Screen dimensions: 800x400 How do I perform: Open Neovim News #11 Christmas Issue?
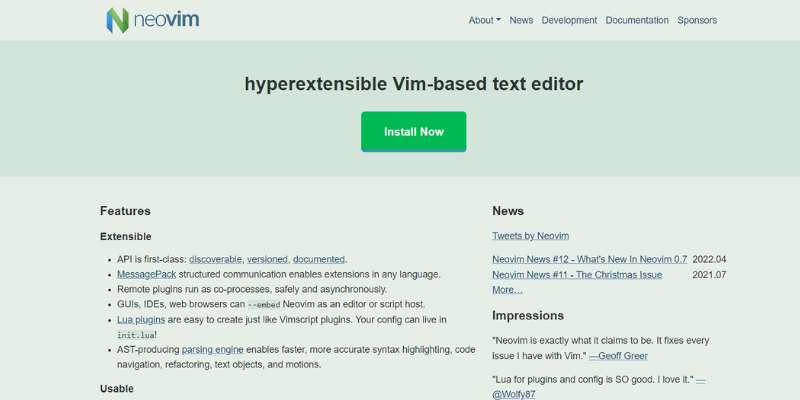[577, 275]
